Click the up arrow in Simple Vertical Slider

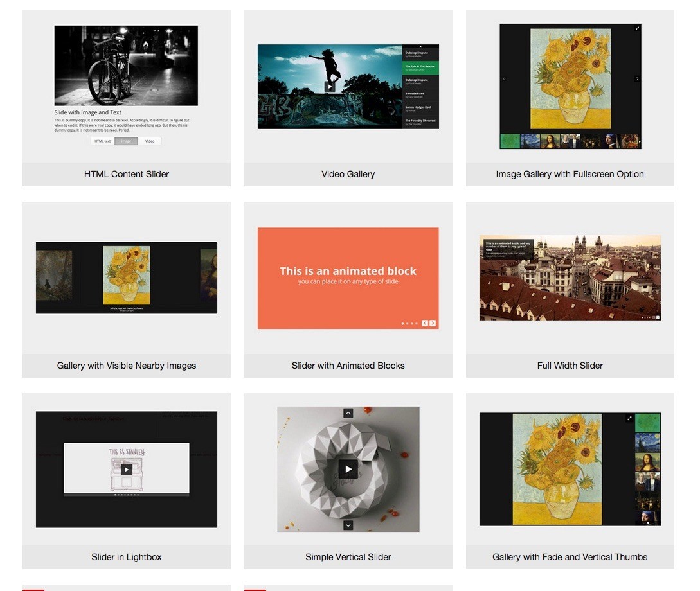348,414
